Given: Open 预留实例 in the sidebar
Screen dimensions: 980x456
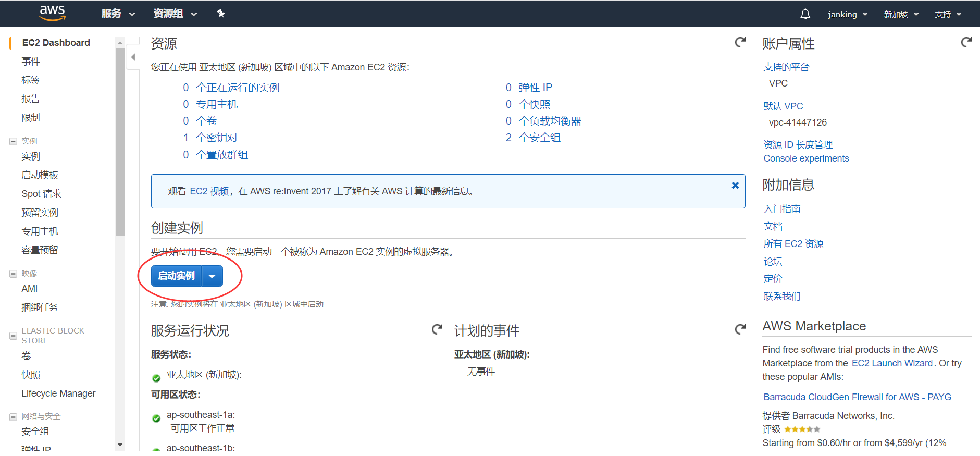Looking at the screenshot, I should 40,213.
